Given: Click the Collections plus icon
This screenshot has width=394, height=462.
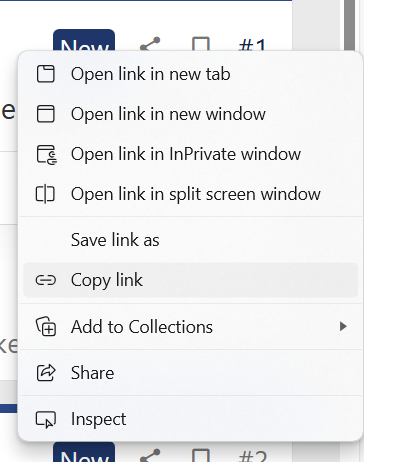Looking at the screenshot, I should click(46, 326).
